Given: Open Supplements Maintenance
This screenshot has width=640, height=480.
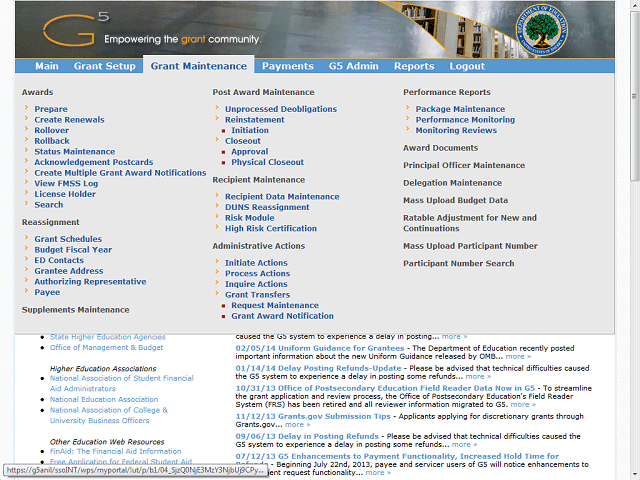Looking at the screenshot, I should point(76,310).
